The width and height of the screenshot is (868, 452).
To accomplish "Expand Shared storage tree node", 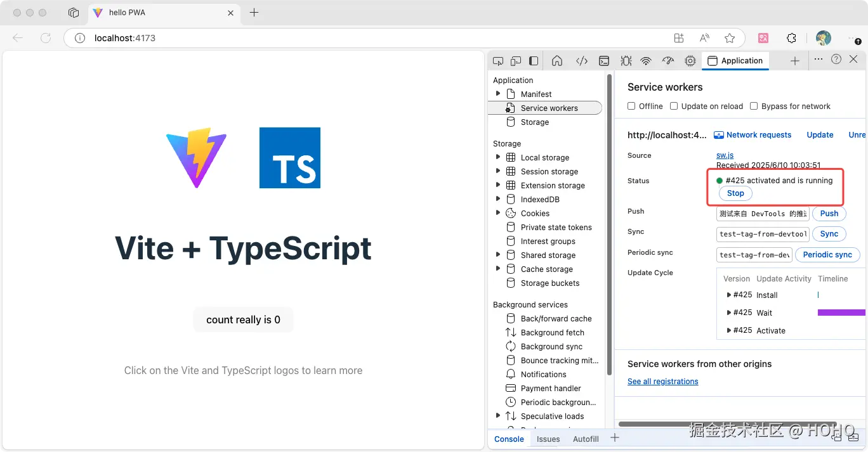I will pyautogui.click(x=498, y=255).
